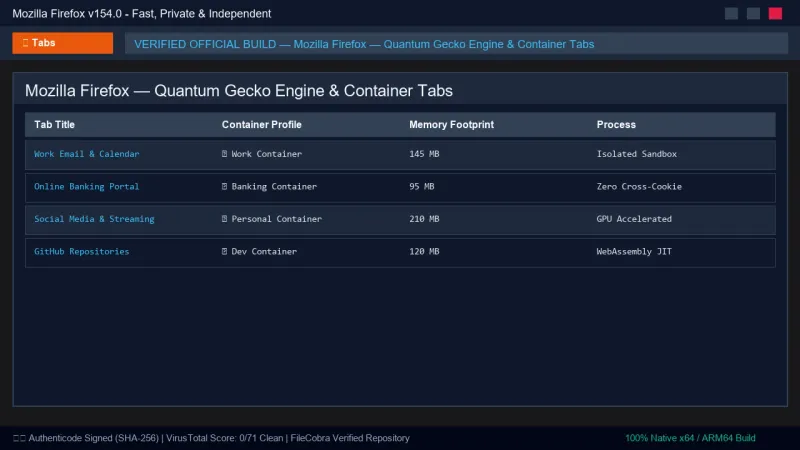This screenshot has width=800, height=450.
Task: Open the orange Tabs button
Action: click(x=63, y=43)
